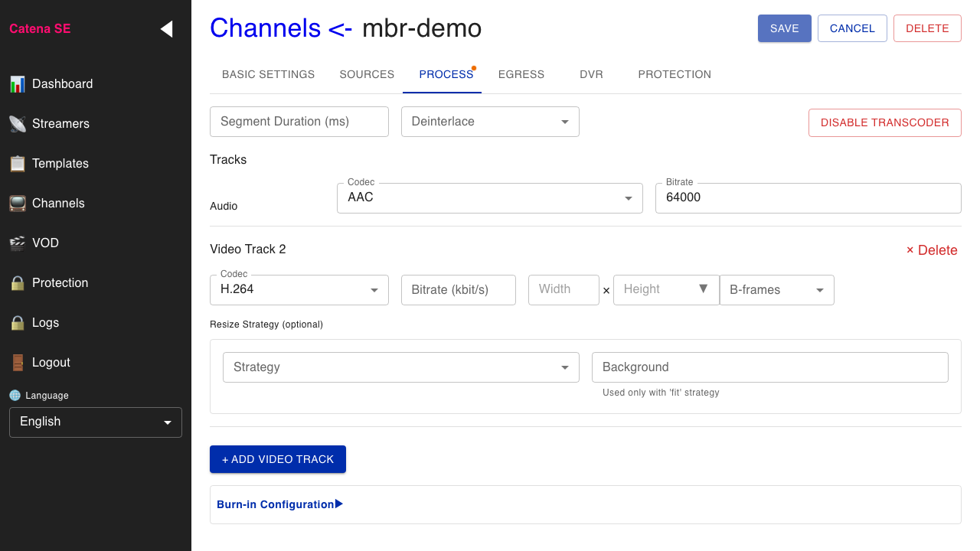
Task: Click the Channels TV icon
Action: (x=17, y=203)
